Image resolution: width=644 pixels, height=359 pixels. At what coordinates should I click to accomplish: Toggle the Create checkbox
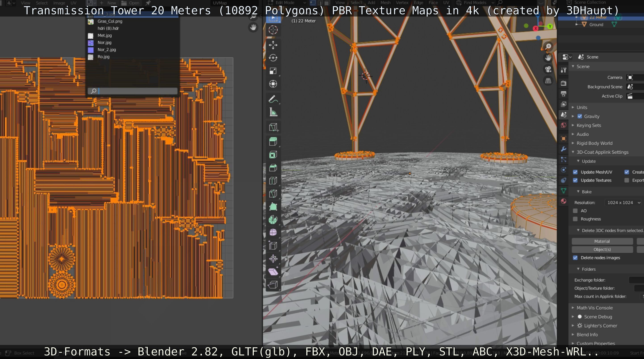click(627, 172)
